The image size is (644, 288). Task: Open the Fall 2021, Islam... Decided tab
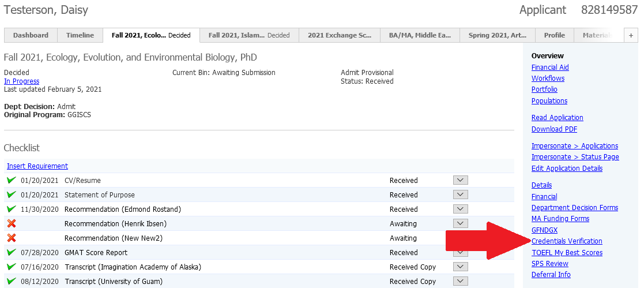249,35
